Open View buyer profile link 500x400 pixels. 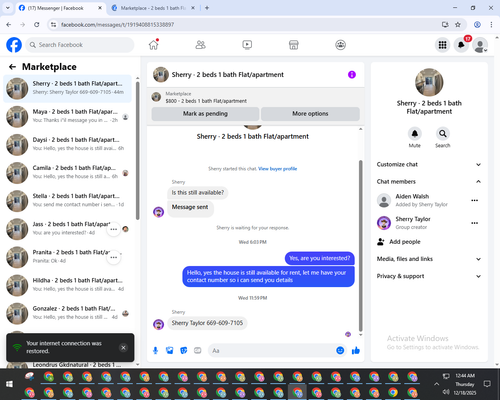tap(278, 169)
